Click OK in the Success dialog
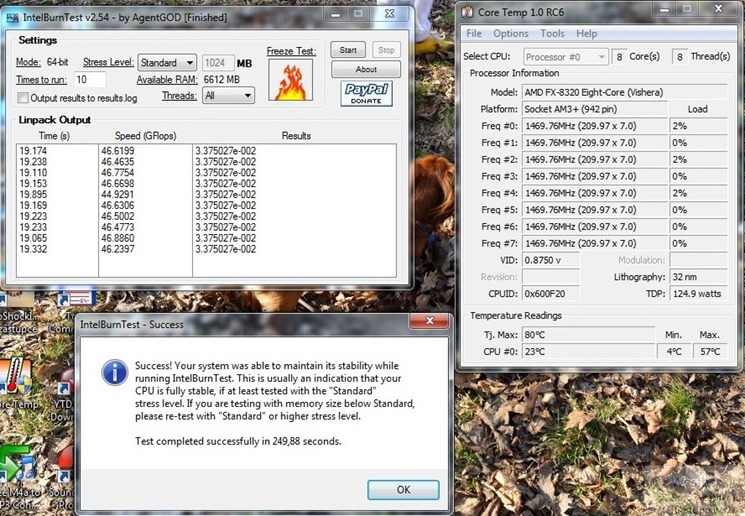Screen dimensions: 745x516 click(x=403, y=490)
